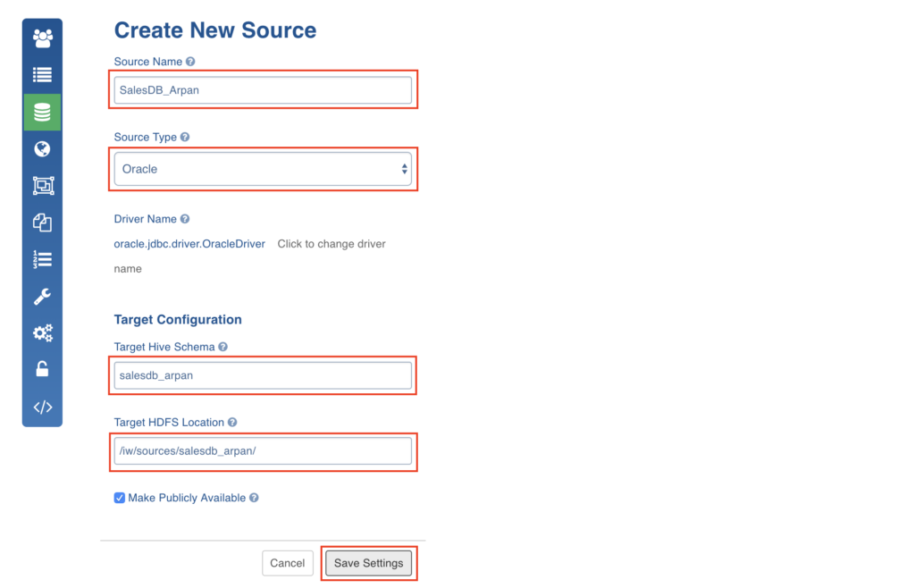Open the gears settings sidebar icon
The width and height of the screenshot is (915, 588).
coord(43,333)
